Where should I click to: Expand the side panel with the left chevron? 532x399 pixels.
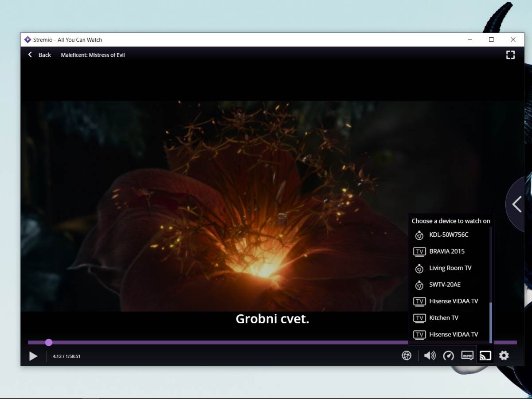click(x=516, y=204)
